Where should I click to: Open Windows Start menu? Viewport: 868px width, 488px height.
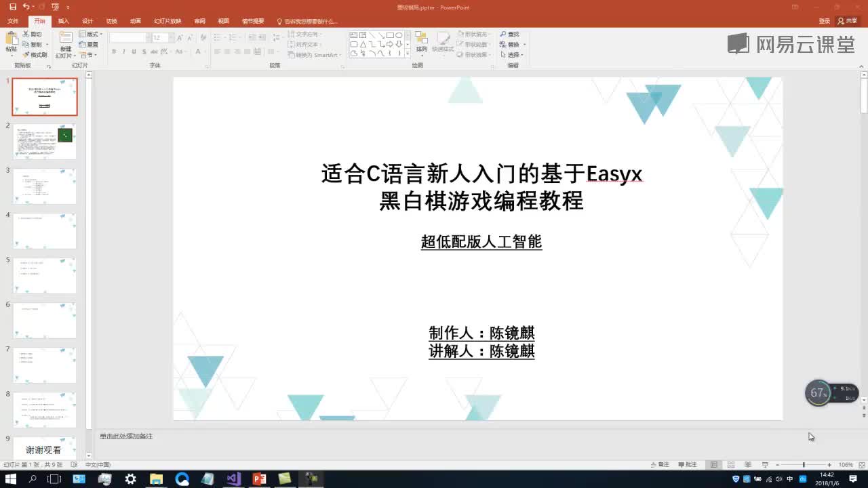11,479
